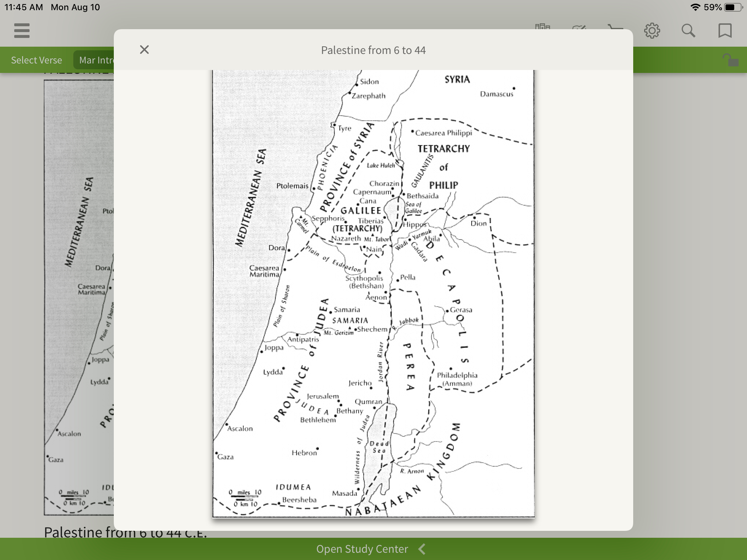Tap 'Bethlehem' label on the map
Image resolution: width=747 pixels, height=560 pixels.
[318, 420]
